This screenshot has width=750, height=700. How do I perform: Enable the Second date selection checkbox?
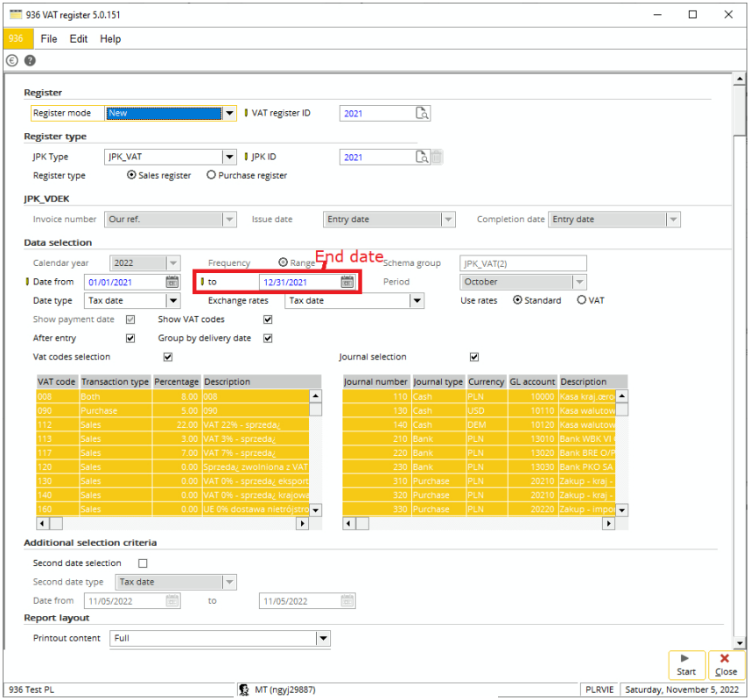(x=144, y=563)
